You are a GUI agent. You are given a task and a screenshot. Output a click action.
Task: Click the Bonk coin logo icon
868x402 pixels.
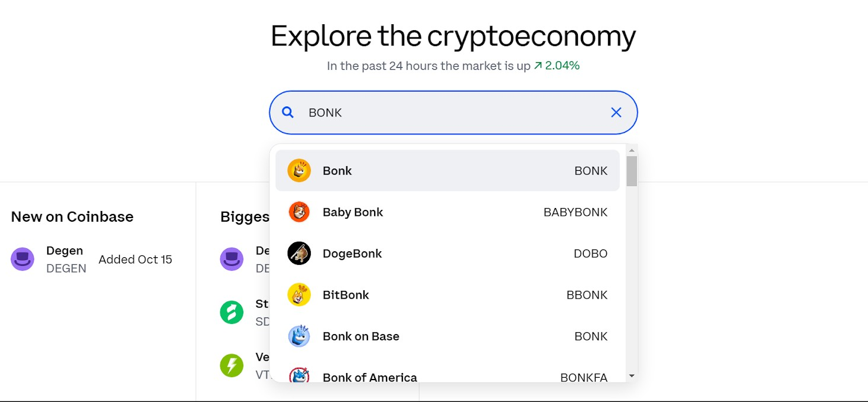(299, 170)
